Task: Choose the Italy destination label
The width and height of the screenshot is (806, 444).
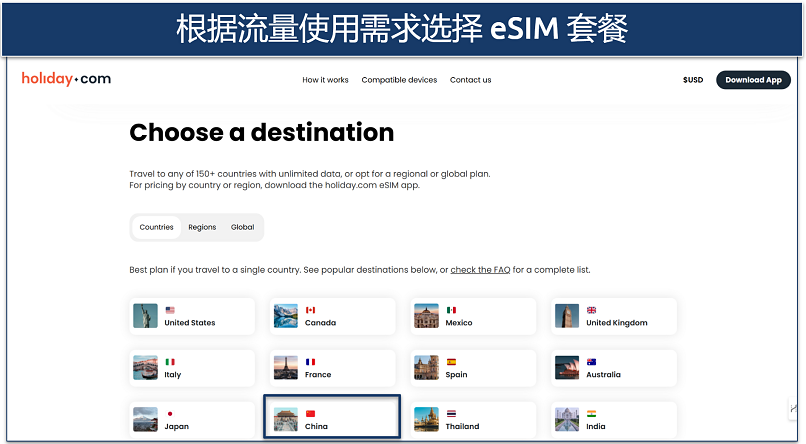Action: (173, 375)
